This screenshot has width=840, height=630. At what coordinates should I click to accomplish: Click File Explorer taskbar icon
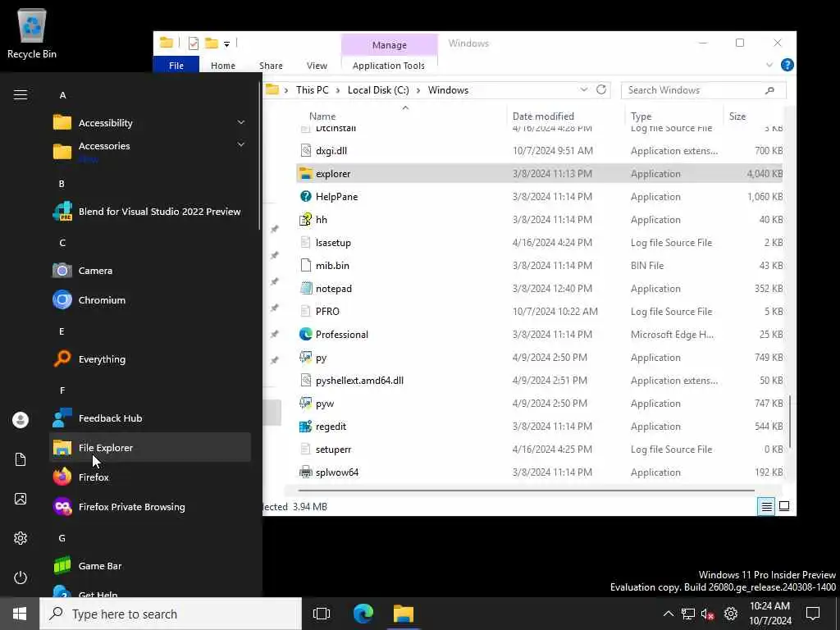(x=404, y=614)
